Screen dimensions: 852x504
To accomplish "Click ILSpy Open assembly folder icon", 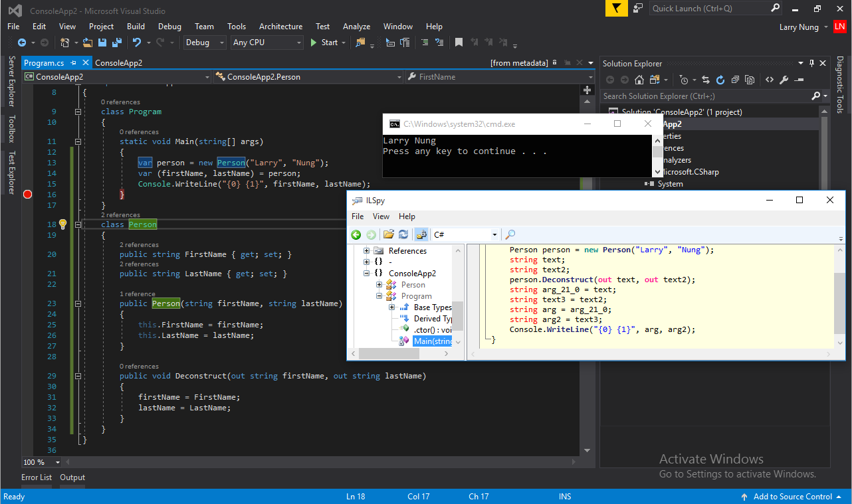I will click(x=389, y=234).
